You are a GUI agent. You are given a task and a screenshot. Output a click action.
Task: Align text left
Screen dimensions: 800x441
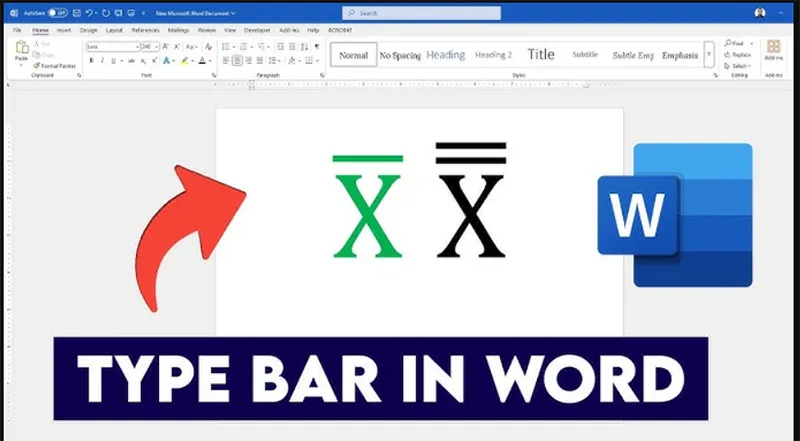pos(226,61)
